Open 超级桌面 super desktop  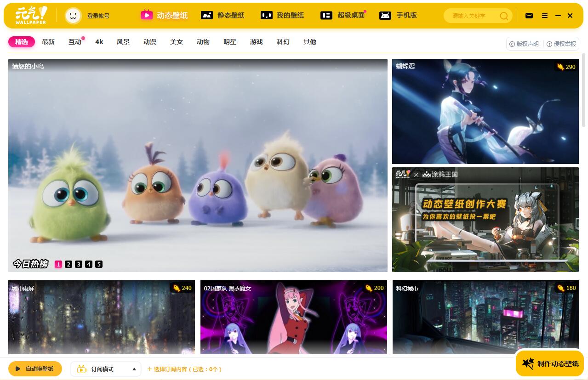click(343, 15)
